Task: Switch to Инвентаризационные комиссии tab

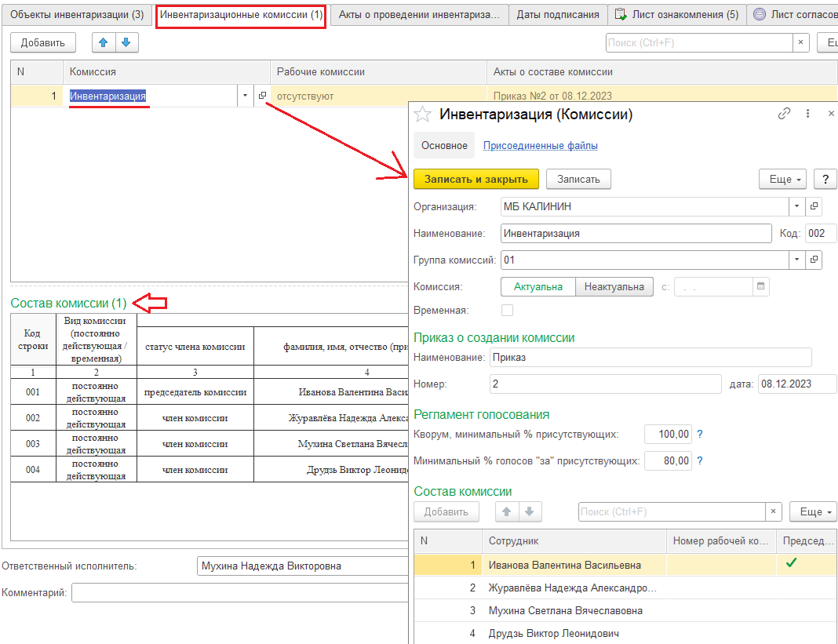Action: pos(241,14)
